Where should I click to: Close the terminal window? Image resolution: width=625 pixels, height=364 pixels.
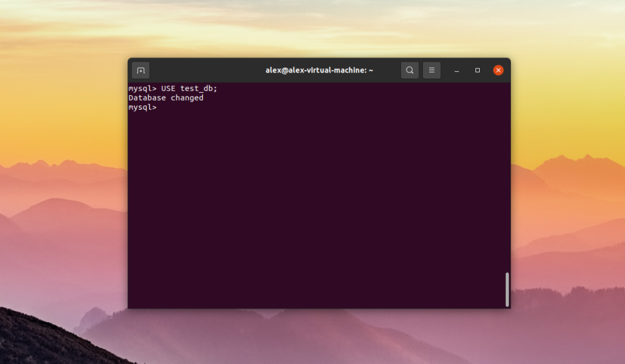click(498, 71)
